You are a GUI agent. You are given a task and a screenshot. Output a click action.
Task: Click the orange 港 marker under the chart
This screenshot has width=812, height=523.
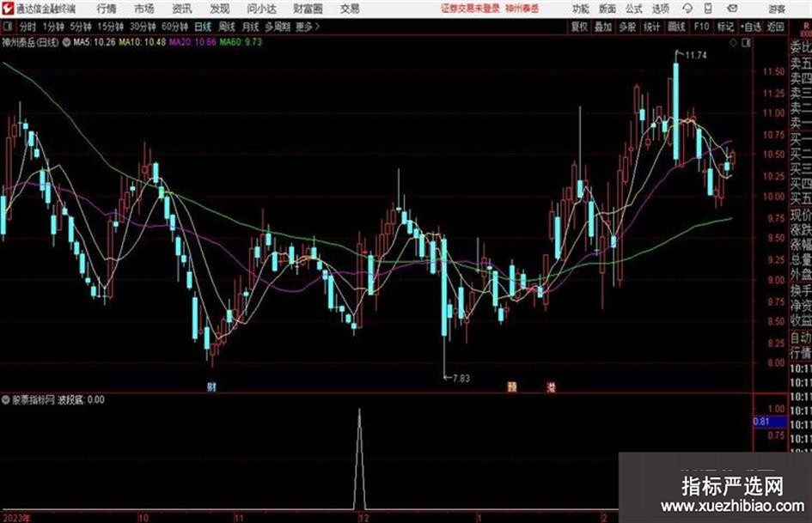pyautogui.click(x=551, y=386)
